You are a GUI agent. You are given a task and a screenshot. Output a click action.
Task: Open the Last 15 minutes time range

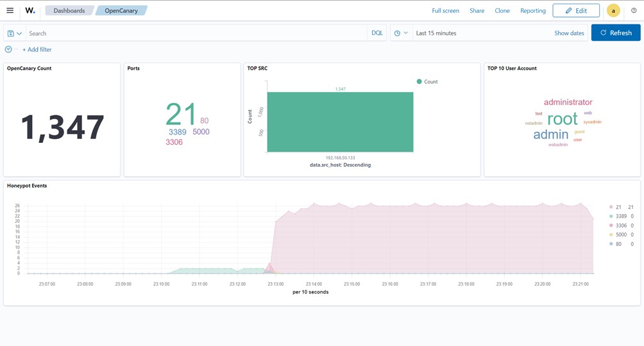pos(436,33)
